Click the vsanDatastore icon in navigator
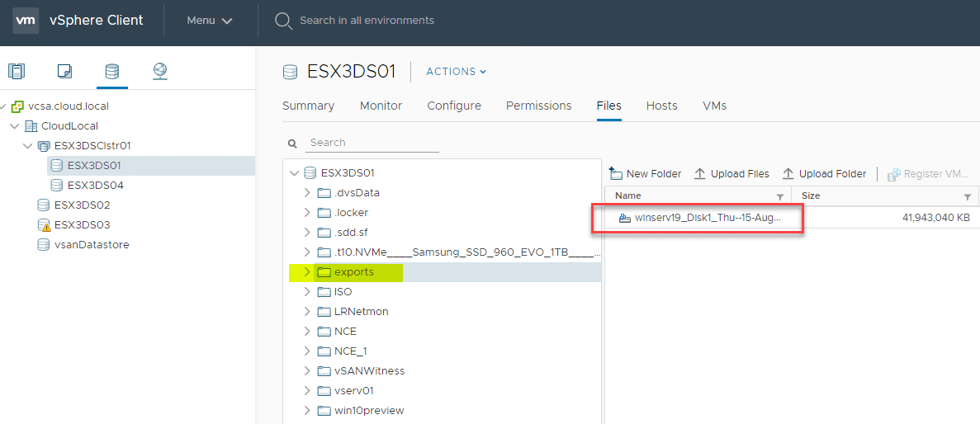The image size is (980, 424). [44, 245]
